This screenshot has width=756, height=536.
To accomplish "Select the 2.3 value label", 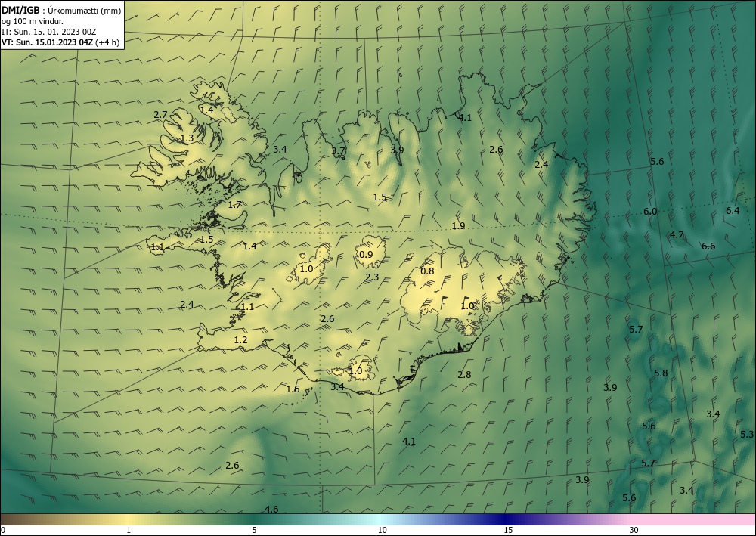I will pyautogui.click(x=372, y=277).
